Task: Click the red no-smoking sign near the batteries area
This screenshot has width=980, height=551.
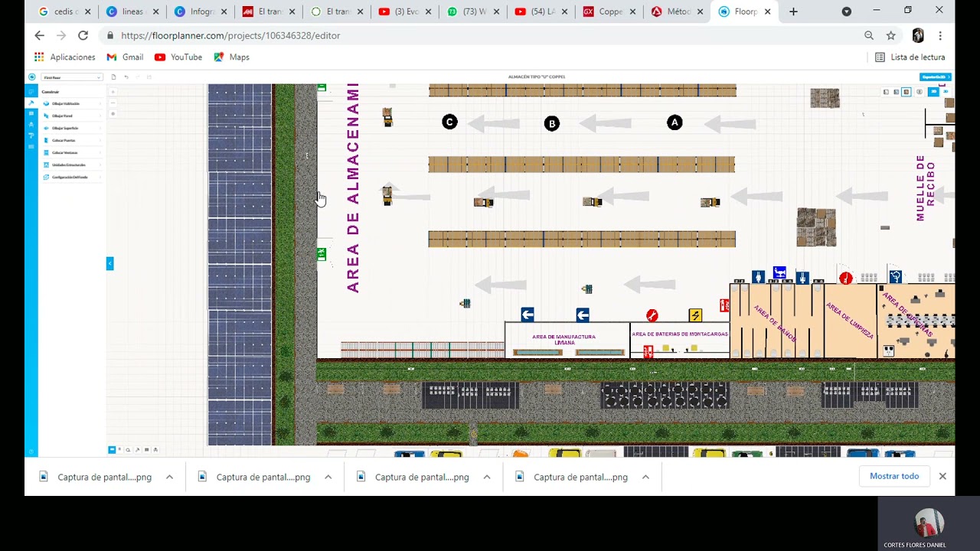Action: tap(652, 315)
